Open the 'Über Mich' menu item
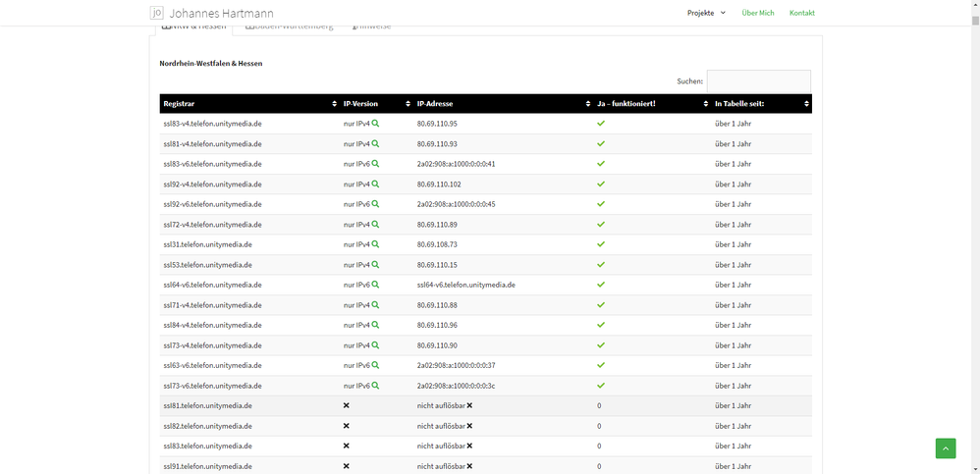The image size is (980, 474). 758,13
